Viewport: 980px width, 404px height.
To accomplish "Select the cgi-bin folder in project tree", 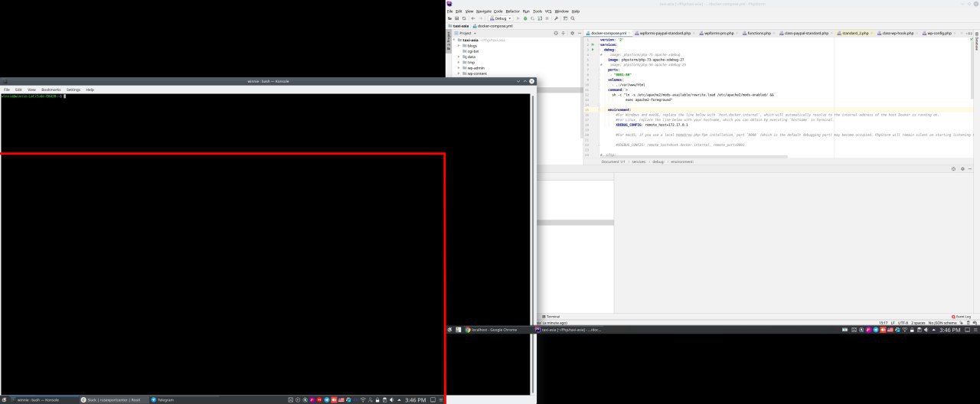I will (472, 51).
